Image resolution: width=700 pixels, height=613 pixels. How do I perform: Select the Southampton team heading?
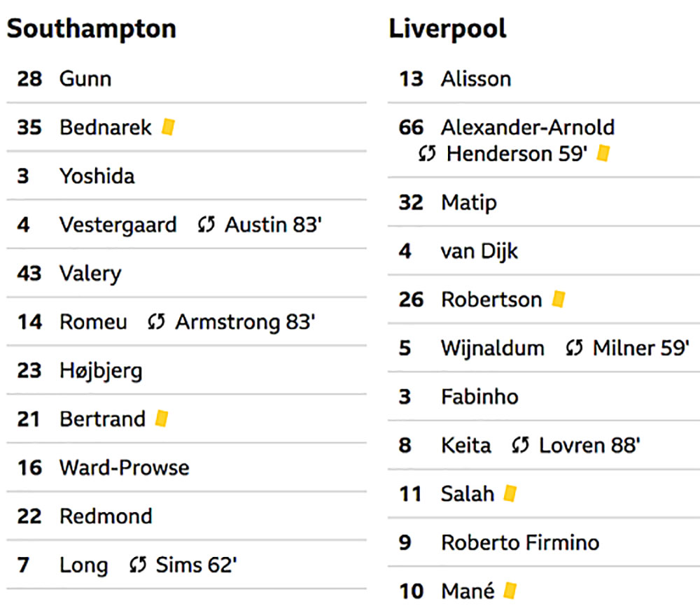point(92,29)
